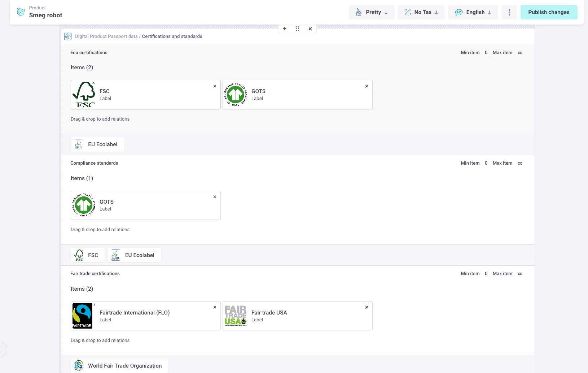Close the component toolbar with X
The image size is (588, 373).
[310, 29]
